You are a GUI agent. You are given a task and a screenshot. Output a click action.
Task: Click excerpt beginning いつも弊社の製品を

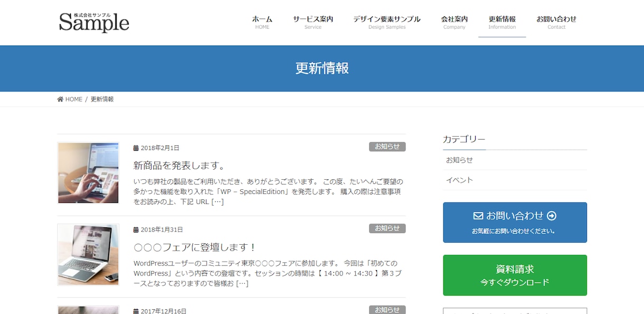tap(268, 191)
